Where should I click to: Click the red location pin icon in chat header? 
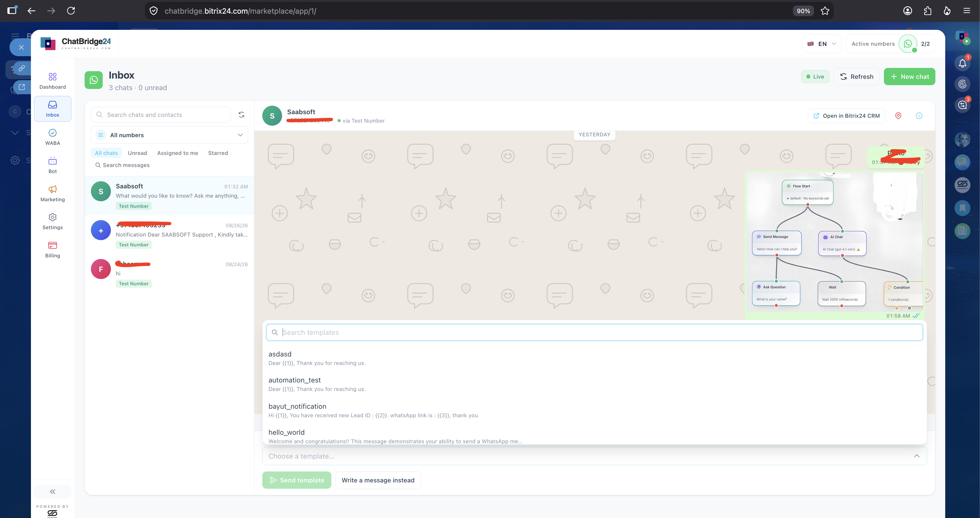click(898, 116)
